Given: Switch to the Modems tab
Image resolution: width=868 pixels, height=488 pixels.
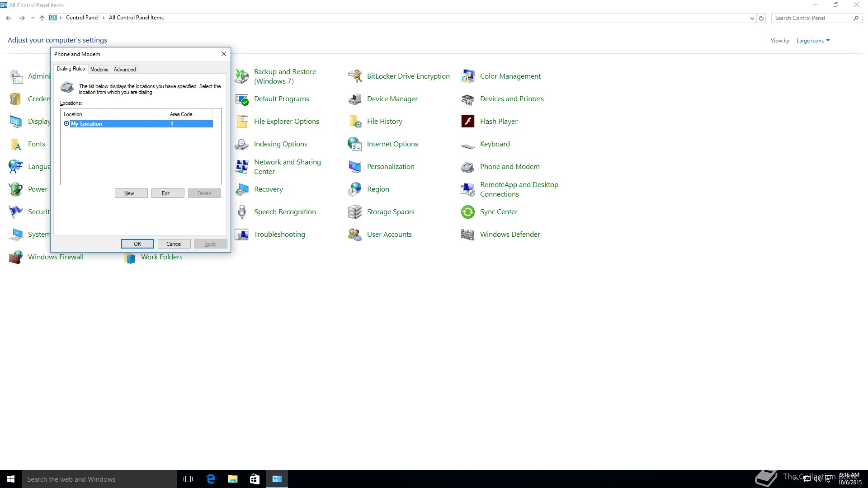Looking at the screenshot, I should 99,70.
